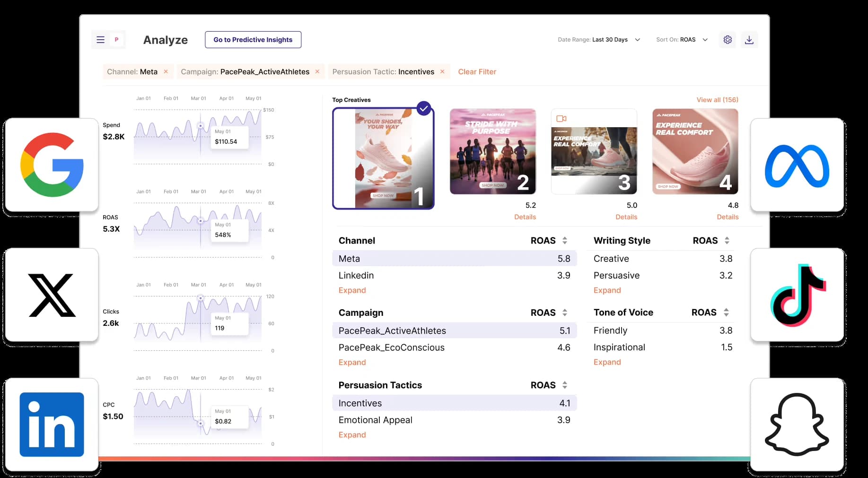Open the dashboard settings gear
868x478 pixels.
[727, 40]
